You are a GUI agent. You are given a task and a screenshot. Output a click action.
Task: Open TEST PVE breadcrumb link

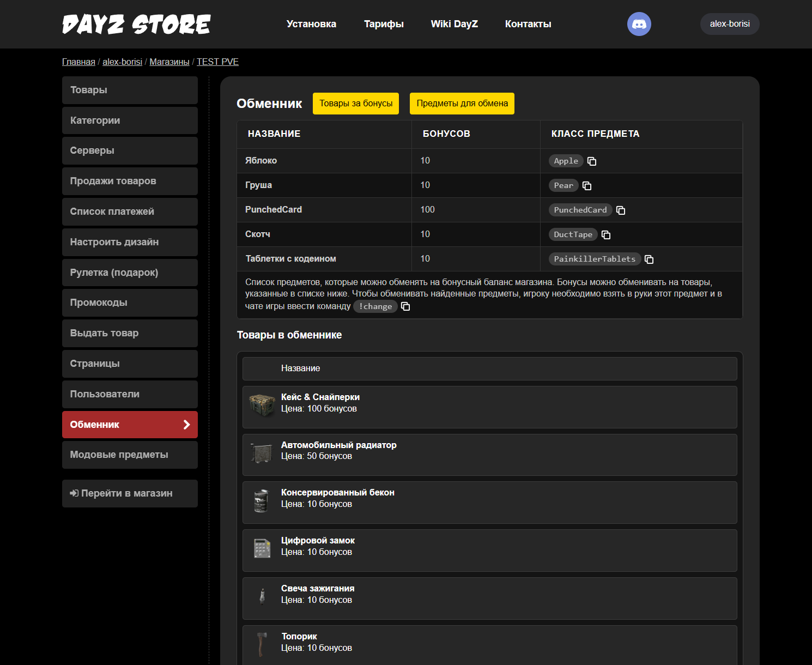click(x=217, y=62)
